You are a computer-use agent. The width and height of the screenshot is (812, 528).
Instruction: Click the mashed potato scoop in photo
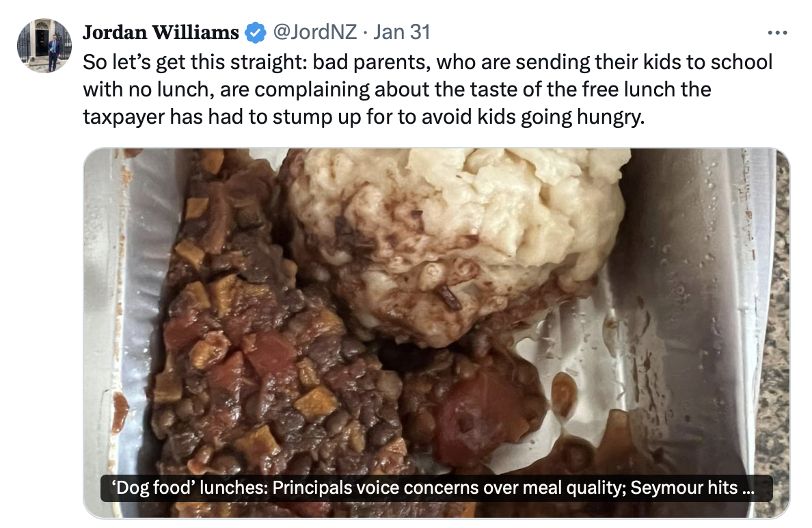click(456, 233)
